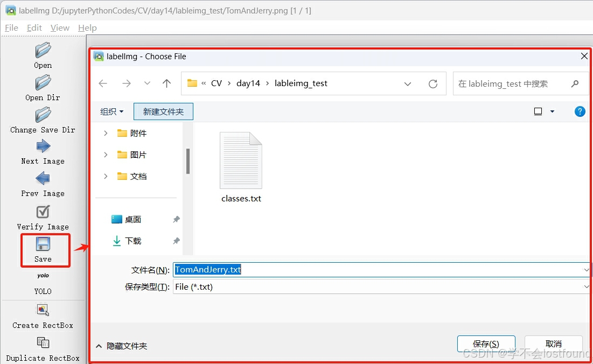The image size is (593, 364).
Task: Click the Open Dir tool icon
Action: pos(43,82)
